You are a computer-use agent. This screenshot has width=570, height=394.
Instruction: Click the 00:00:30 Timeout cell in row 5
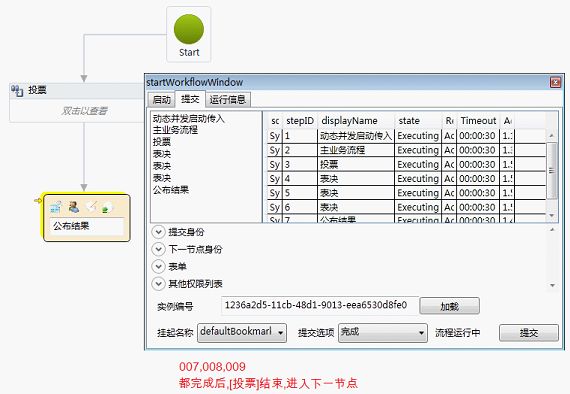478,193
